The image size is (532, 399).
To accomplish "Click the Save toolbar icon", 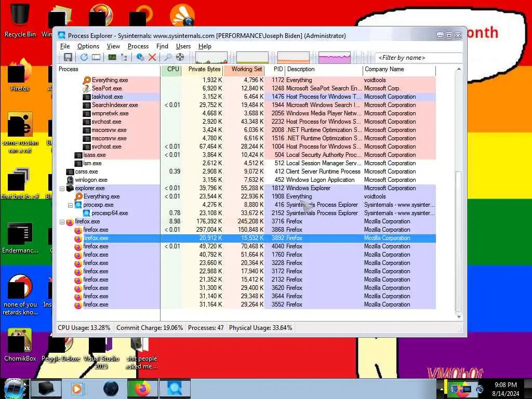I will (x=68, y=57).
